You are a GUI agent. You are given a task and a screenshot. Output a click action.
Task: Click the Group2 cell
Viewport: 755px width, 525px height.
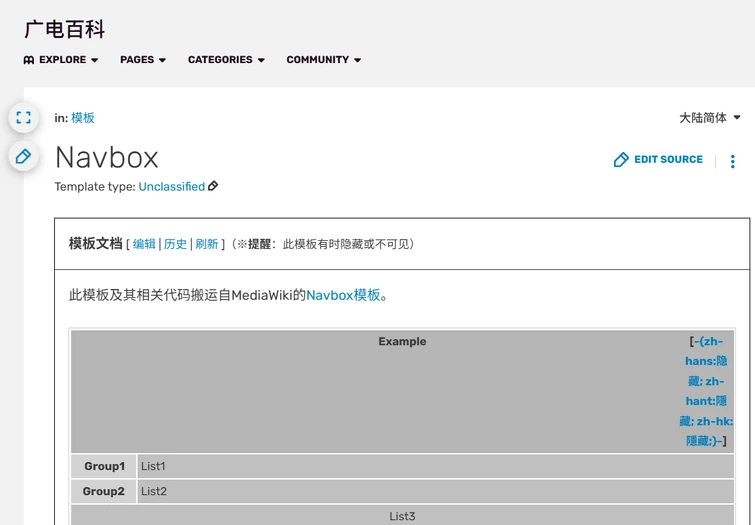[x=104, y=491]
